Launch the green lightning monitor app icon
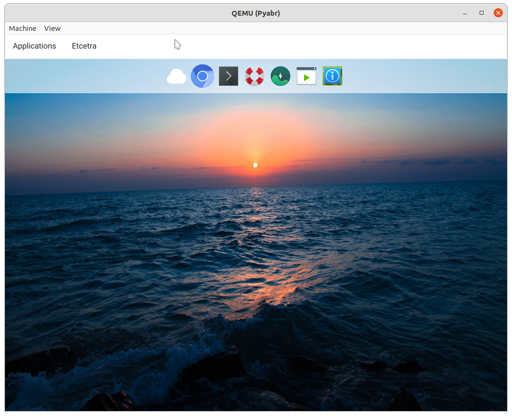 [280, 76]
